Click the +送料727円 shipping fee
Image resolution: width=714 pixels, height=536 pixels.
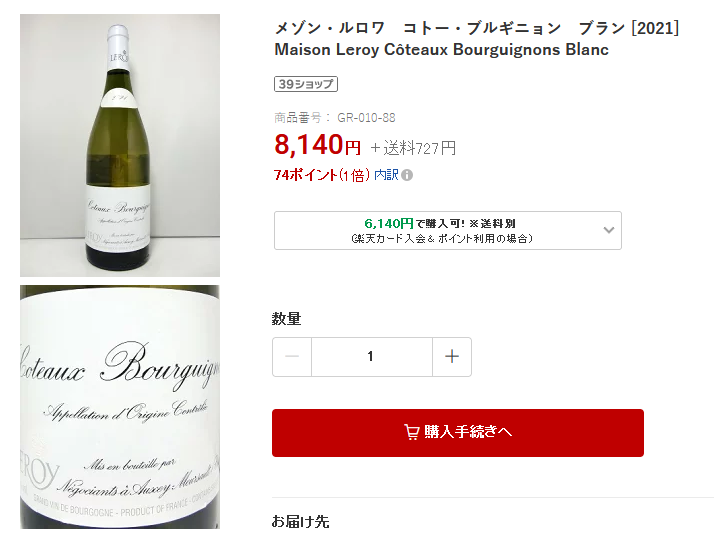(x=413, y=148)
